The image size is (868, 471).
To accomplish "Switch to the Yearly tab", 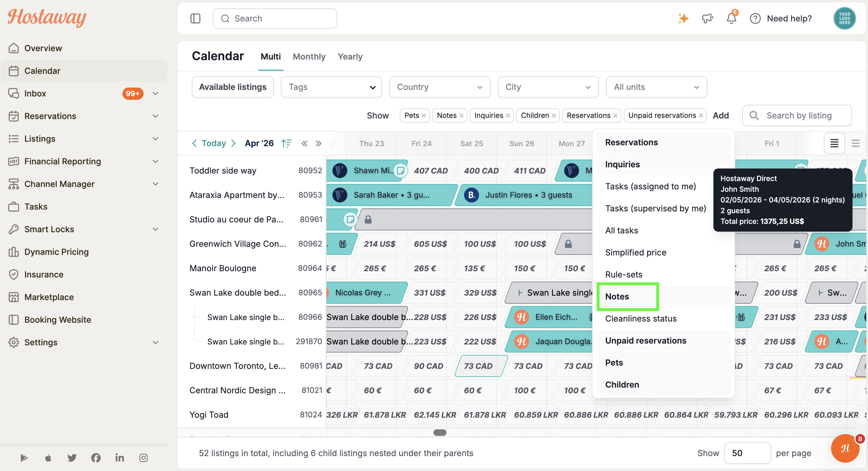I will click(x=350, y=57).
